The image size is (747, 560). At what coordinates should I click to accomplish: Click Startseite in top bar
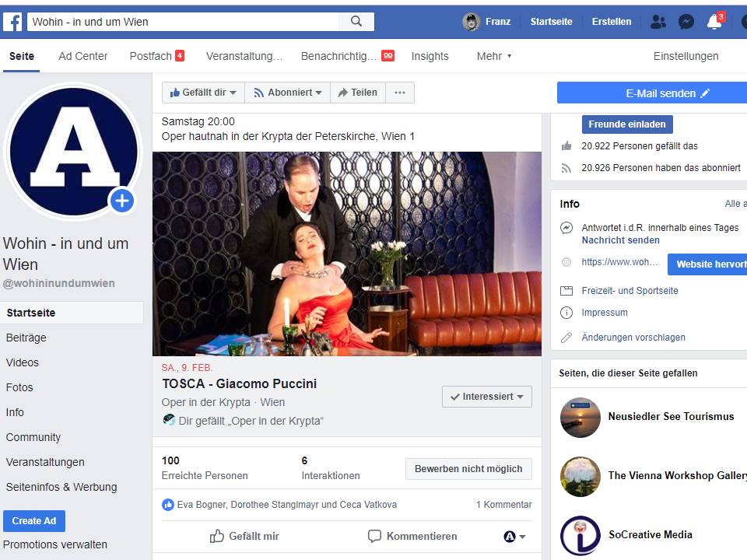click(x=551, y=22)
